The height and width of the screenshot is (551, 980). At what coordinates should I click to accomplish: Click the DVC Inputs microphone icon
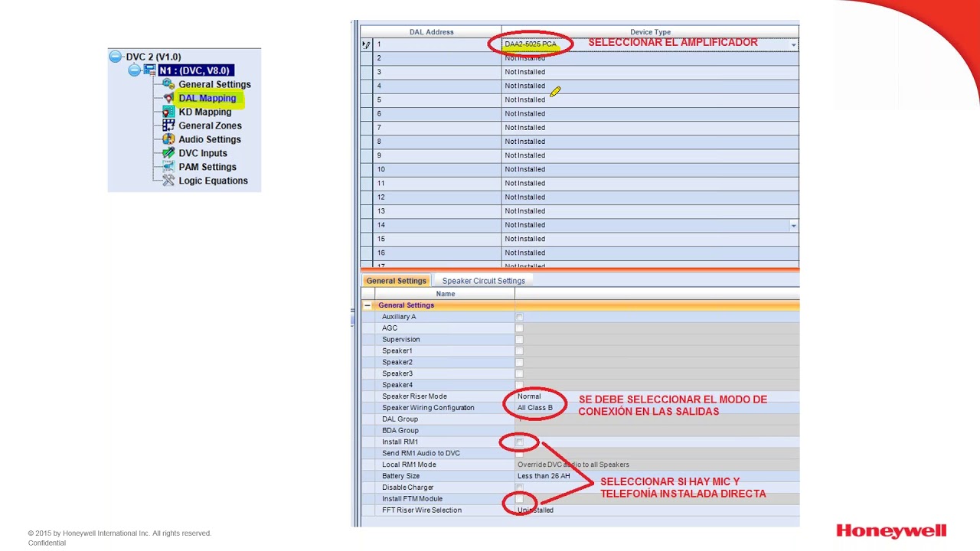coord(168,153)
